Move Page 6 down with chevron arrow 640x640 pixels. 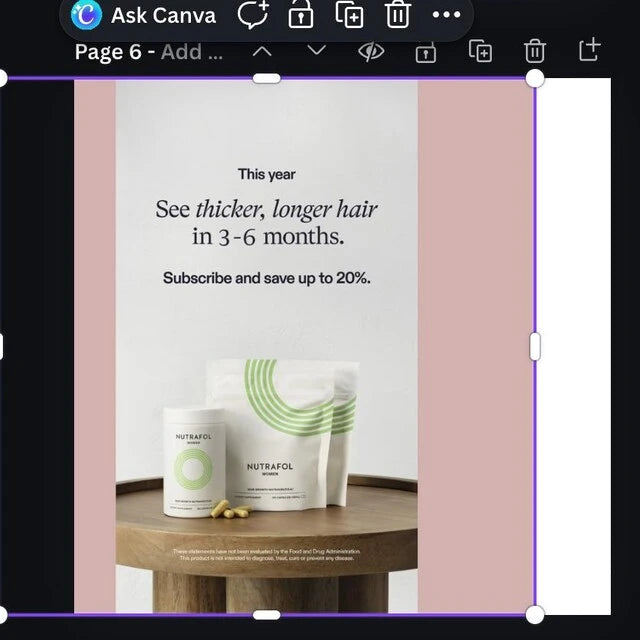tap(316, 51)
